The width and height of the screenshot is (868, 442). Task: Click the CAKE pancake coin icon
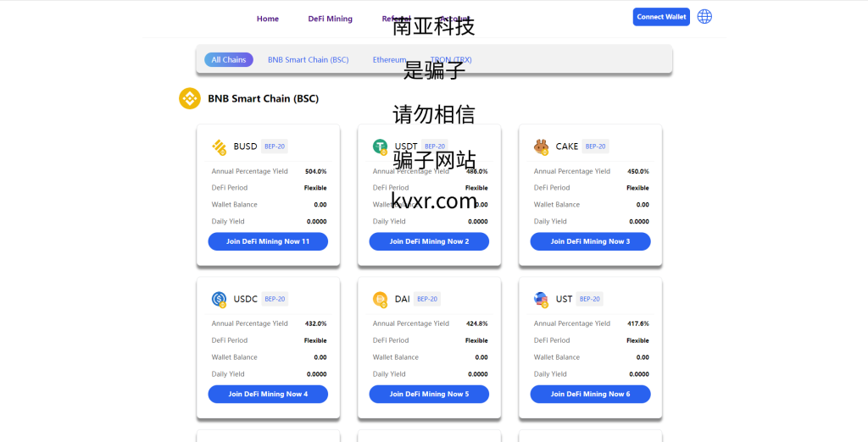[541, 146]
